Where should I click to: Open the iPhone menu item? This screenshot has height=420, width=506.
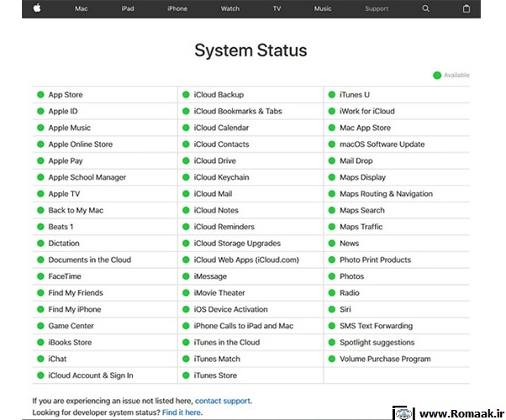pyautogui.click(x=177, y=8)
